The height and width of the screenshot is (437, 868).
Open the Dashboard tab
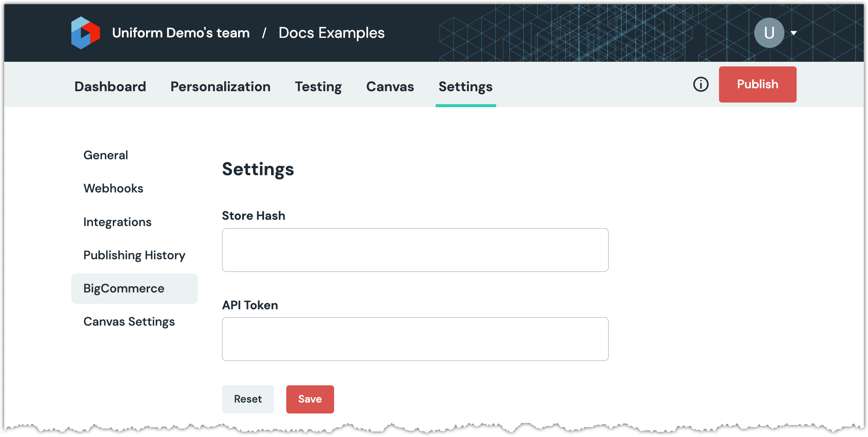110,87
